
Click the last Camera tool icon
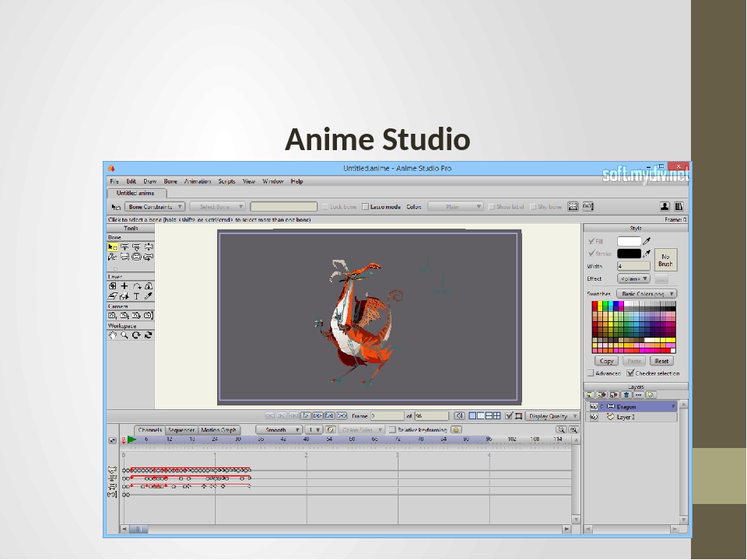[149, 315]
